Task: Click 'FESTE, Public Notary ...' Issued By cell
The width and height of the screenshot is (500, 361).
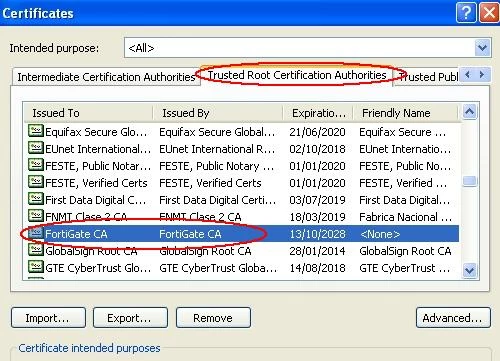Action: 217,166
